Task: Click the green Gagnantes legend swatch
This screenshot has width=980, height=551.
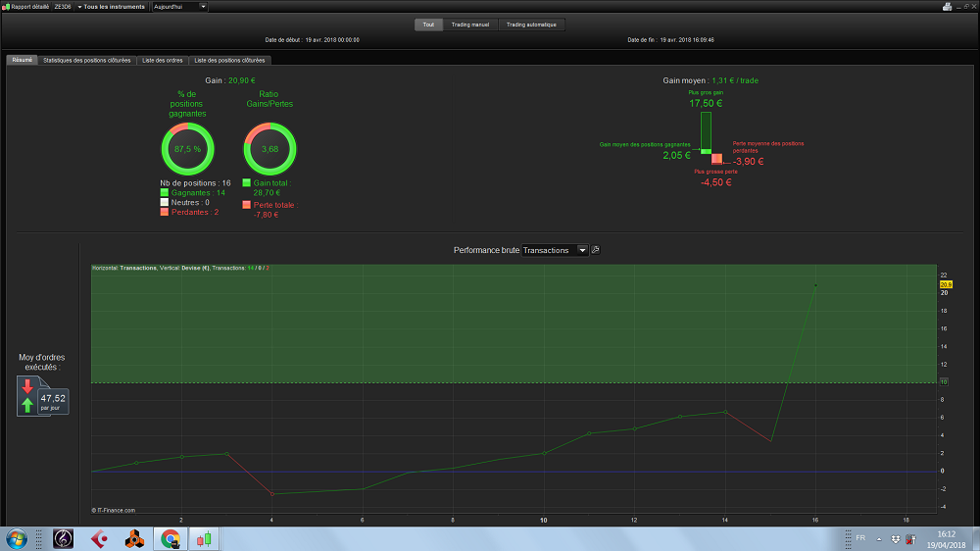Action: 165,192
